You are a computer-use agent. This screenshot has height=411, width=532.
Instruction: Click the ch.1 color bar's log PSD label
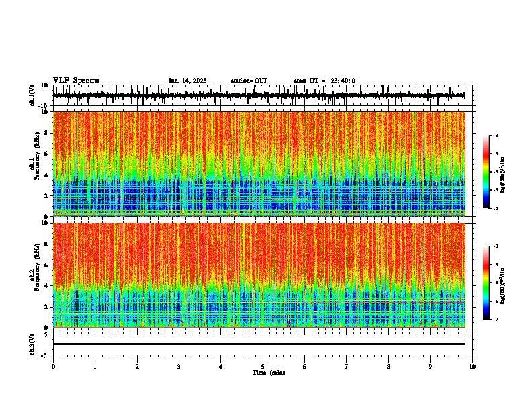[x=503, y=175]
